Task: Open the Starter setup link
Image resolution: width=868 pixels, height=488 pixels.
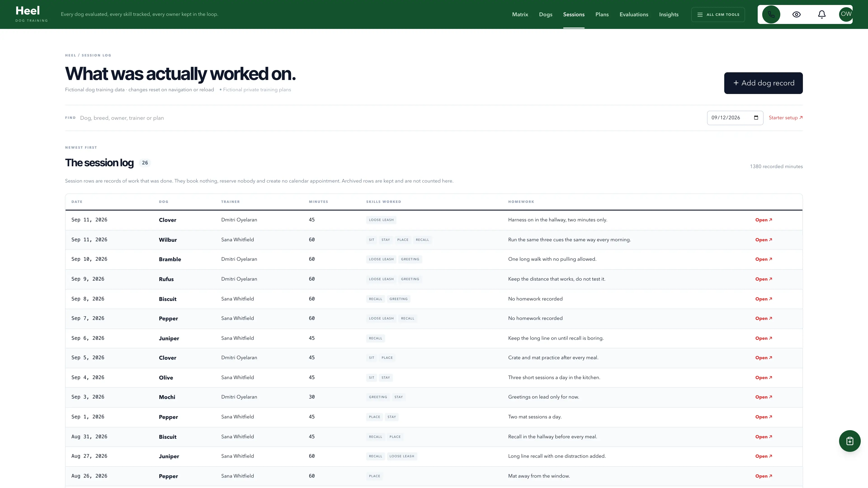Action: [x=785, y=117]
